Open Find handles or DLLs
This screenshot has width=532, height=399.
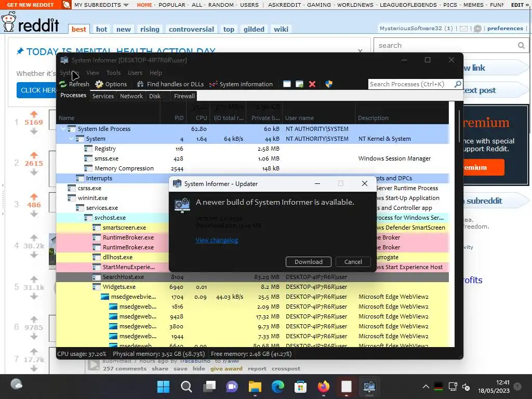[x=170, y=84]
